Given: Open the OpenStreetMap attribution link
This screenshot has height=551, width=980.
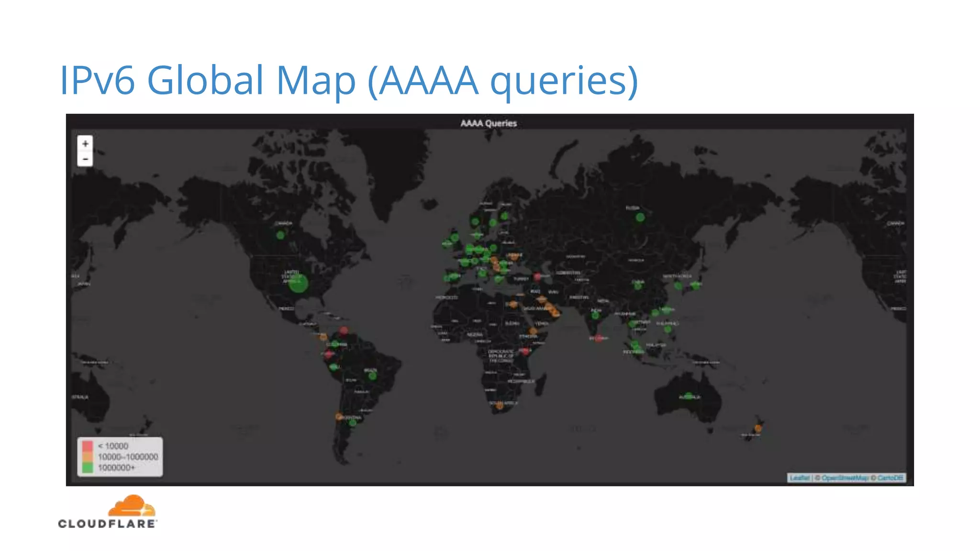Looking at the screenshot, I should 846,478.
